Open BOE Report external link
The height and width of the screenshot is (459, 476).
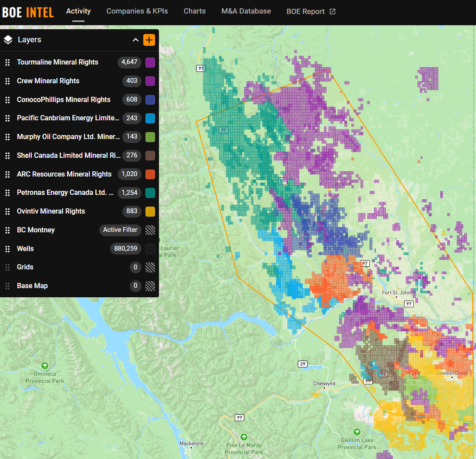[x=311, y=11]
